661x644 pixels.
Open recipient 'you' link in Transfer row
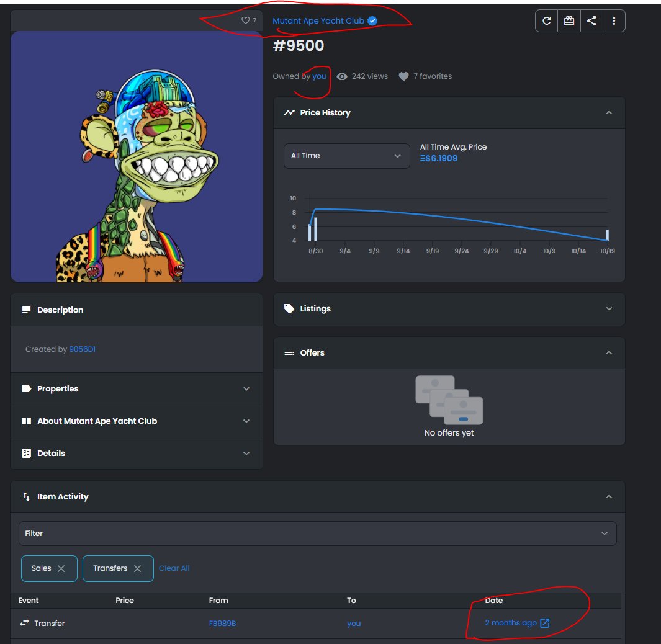[x=354, y=624]
